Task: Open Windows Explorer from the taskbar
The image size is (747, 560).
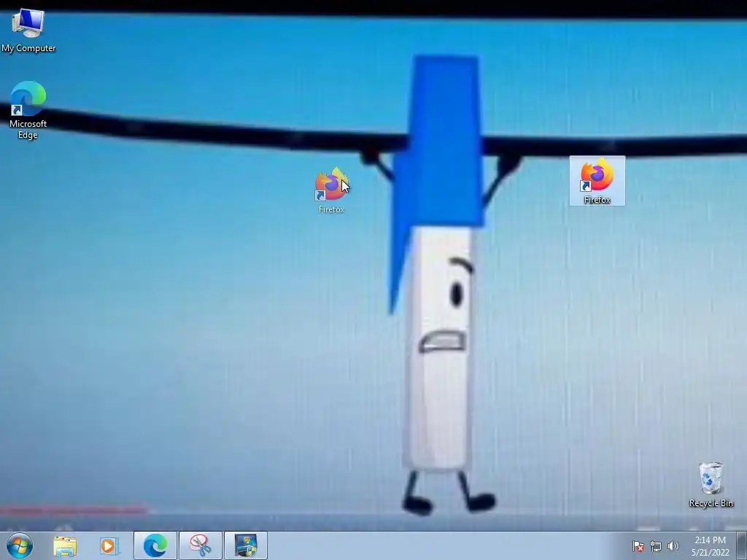Action: point(65,545)
